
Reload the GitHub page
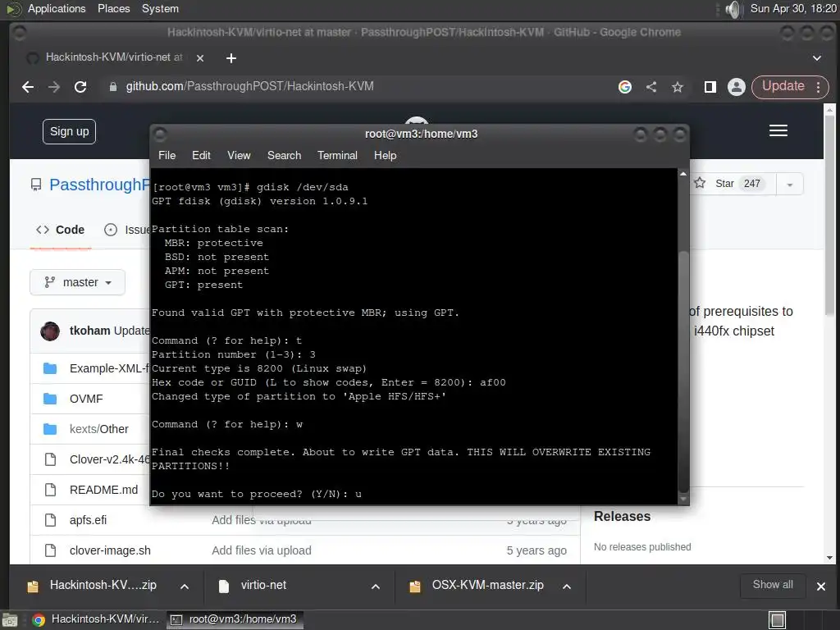coord(80,87)
